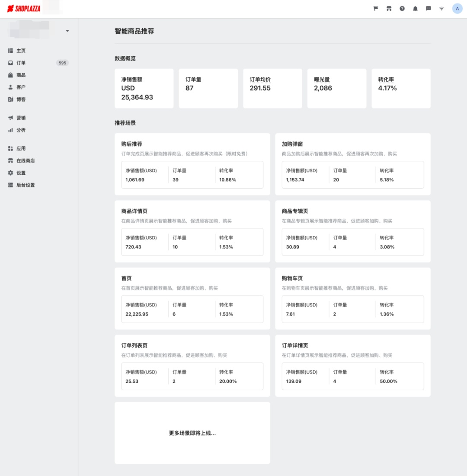Click the 应用 apps grid icon
The height and width of the screenshot is (476, 467).
point(11,148)
